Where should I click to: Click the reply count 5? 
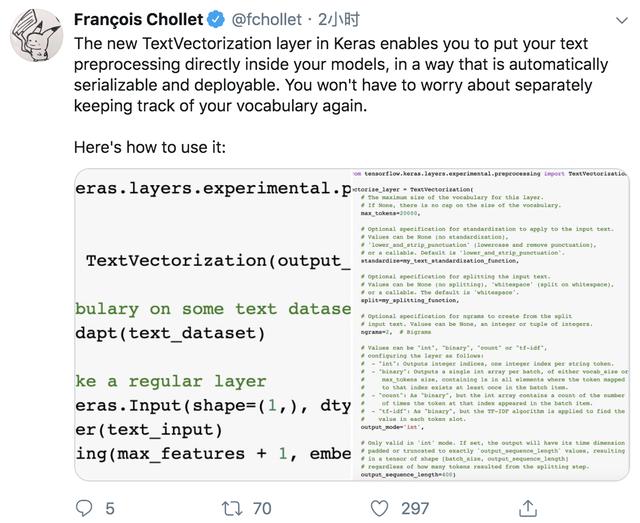[110, 508]
